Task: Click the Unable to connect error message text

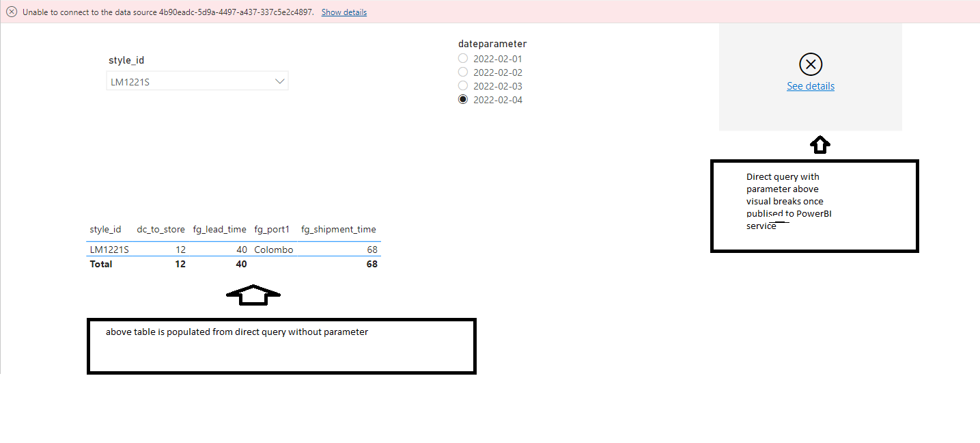Action: [x=168, y=12]
